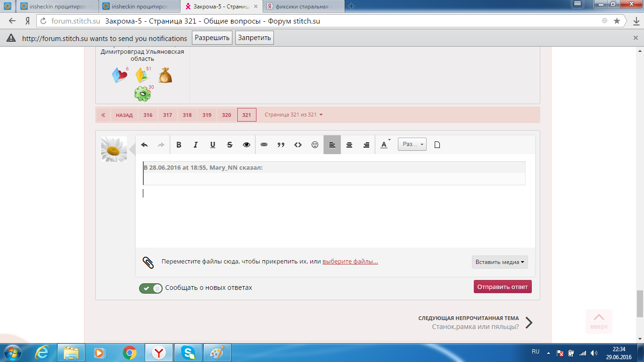Toggle bold formatting in the editor
This screenshot has width=644, height=362.
click(179, 145)
